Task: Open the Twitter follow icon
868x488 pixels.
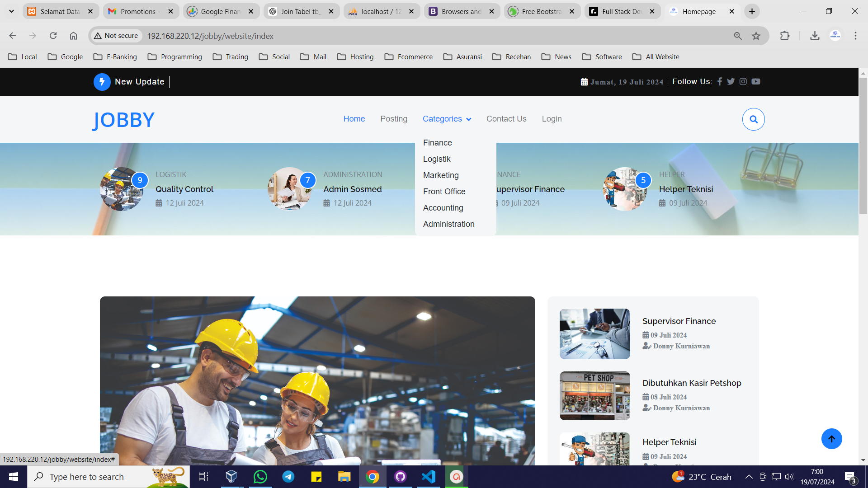Action: pyautogui.click(x=731, y=82)
